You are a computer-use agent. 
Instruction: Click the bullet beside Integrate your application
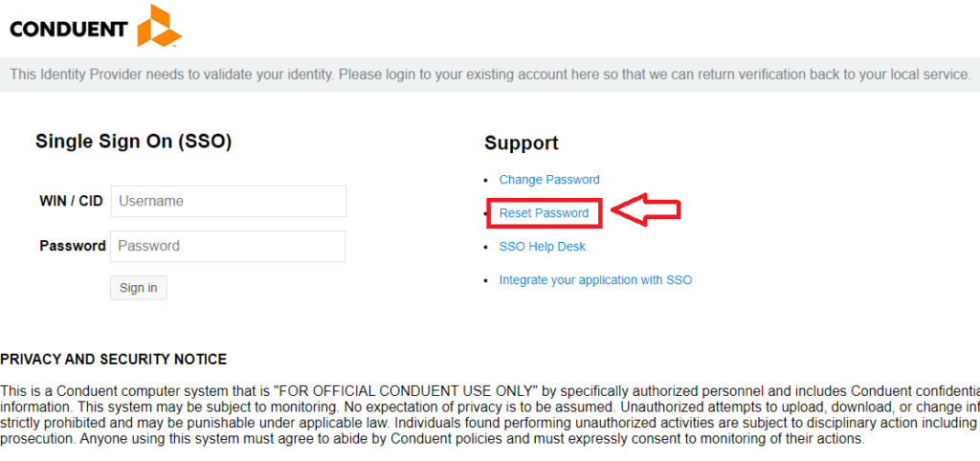[x=487, y=280]
